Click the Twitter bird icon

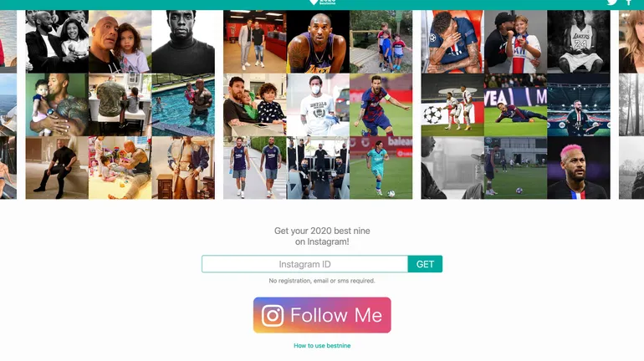pyautogui.click(x=612, y=2)
